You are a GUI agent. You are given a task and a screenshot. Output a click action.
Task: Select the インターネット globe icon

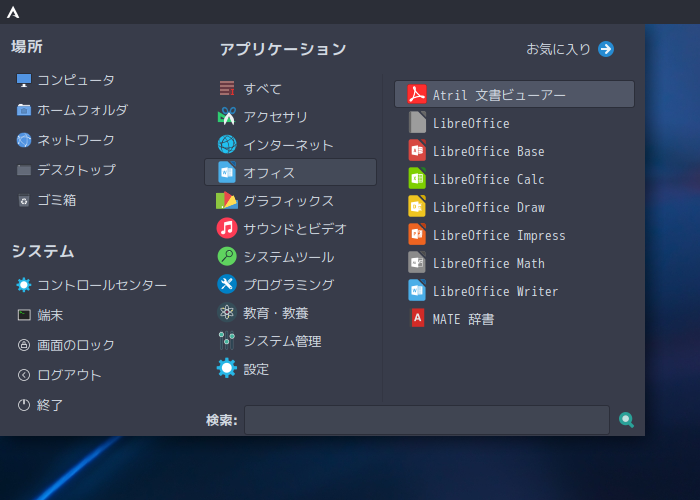pos(227,144)
